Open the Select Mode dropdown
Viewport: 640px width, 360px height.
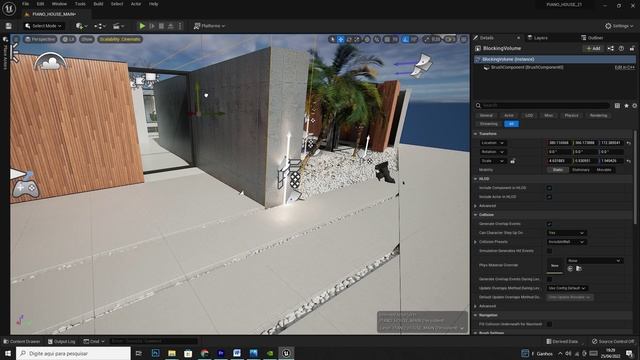[x=43, y=26]
